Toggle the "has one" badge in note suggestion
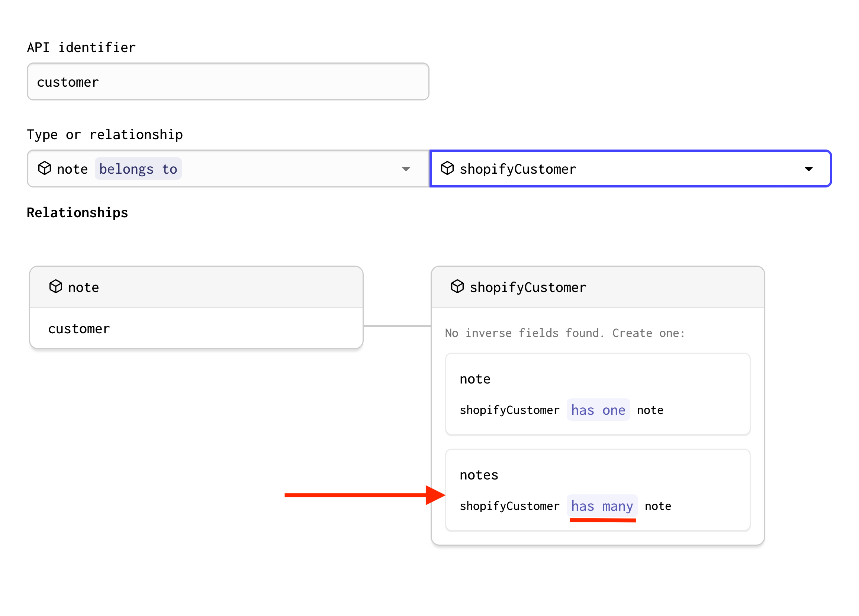 point(598,410)
